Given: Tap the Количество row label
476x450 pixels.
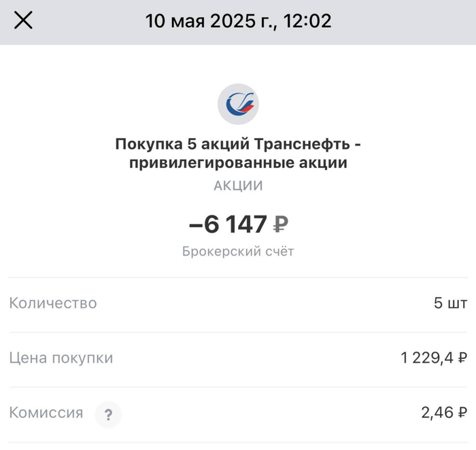Looking at the screenshot, I should pos(53,303).
